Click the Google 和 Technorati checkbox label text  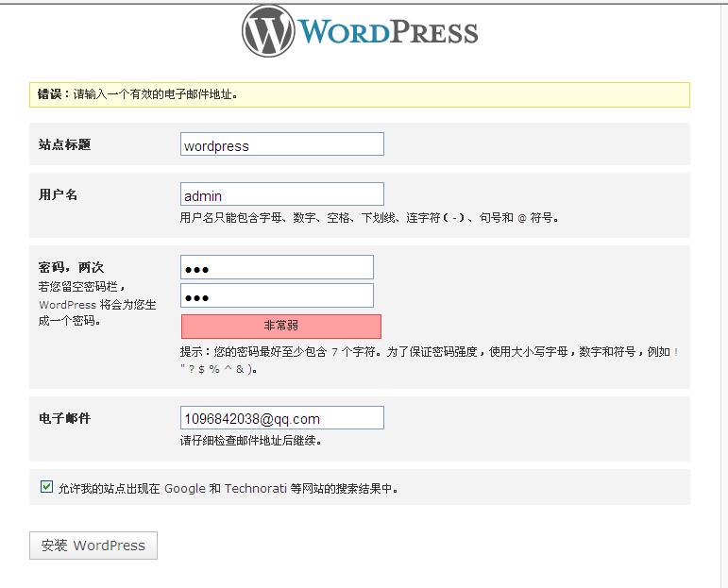228,488
